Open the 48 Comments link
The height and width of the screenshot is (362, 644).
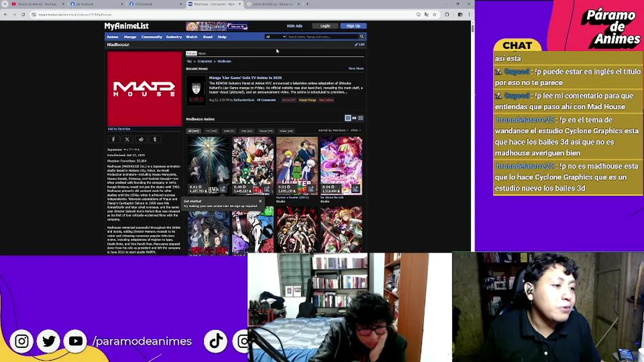(266, 100)
